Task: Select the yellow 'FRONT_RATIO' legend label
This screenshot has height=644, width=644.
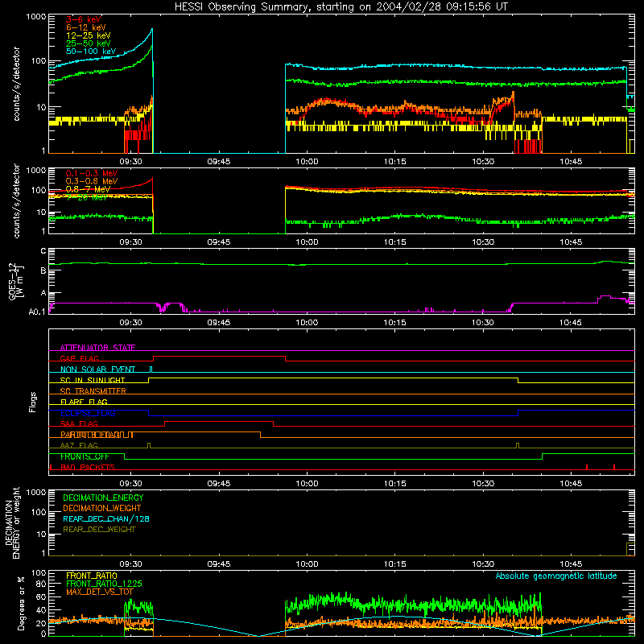Action: tap(92, 576)
